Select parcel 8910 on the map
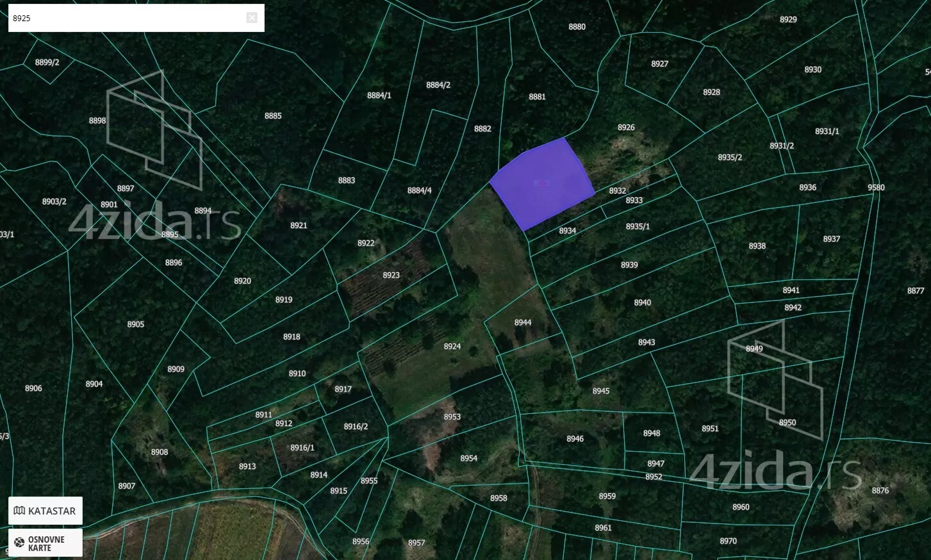The image size is (931, 560). click(297, 374)
